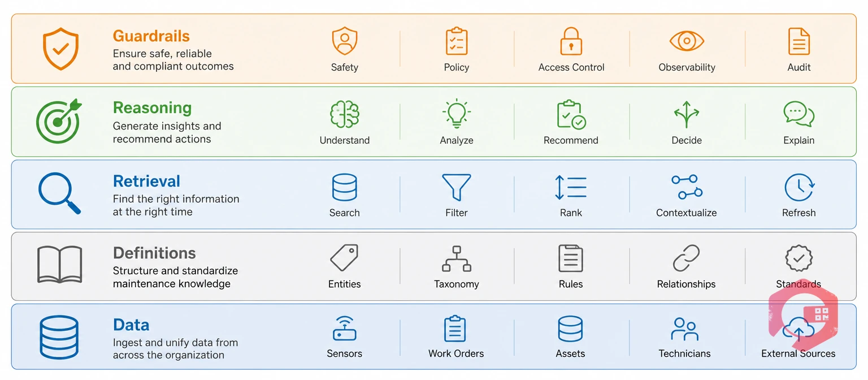Select the Refresh clock icon
868x380 pixels.
pos(798,187)
